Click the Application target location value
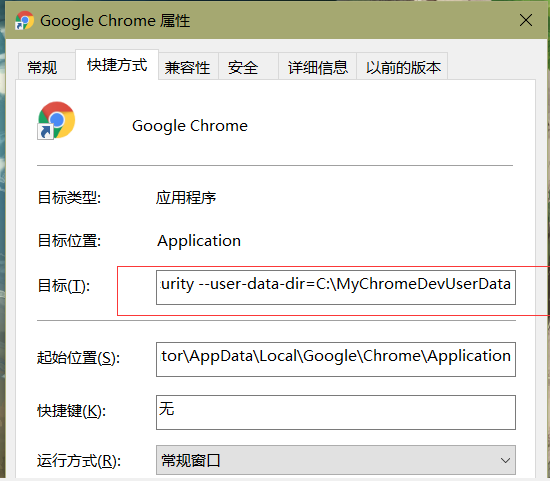This screenshot has height=481, width=550. (x=199, y=241)
